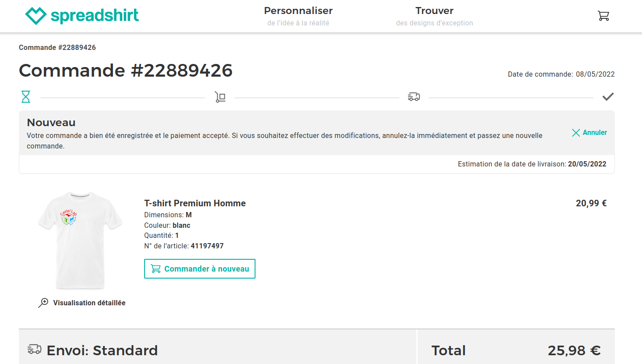642x364 pixels.
Task: Click the hand truck production status icon
Action: [x=220, y=97]
